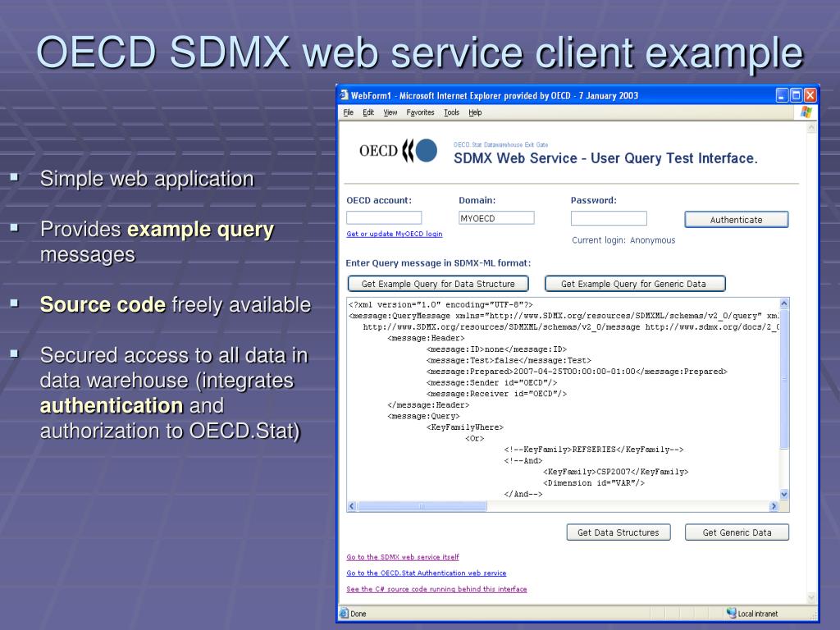The width and height of the screenshot is (840, 630).
Task: Click the Get Data Structures button
Action: coord(619,532)
